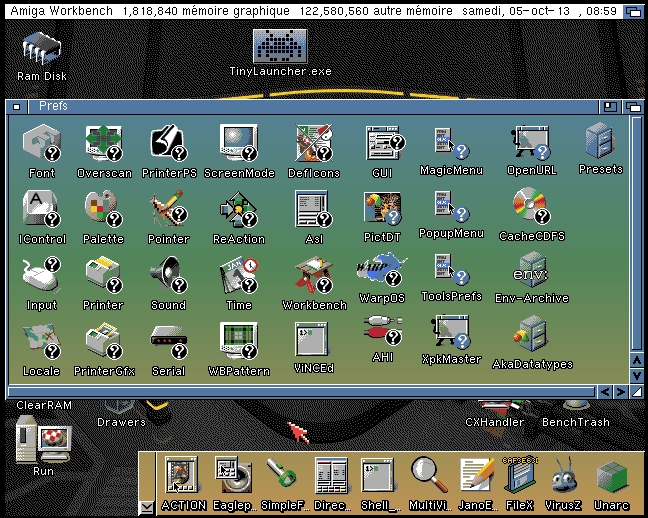Open the Printer preferences icon

point(104,275)
